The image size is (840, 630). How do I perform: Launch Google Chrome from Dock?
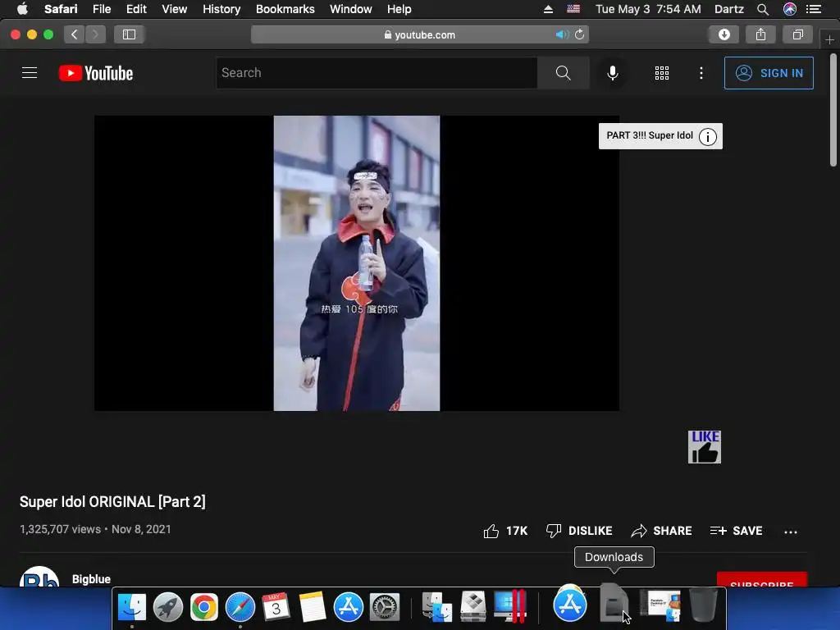tap(204, 607)
